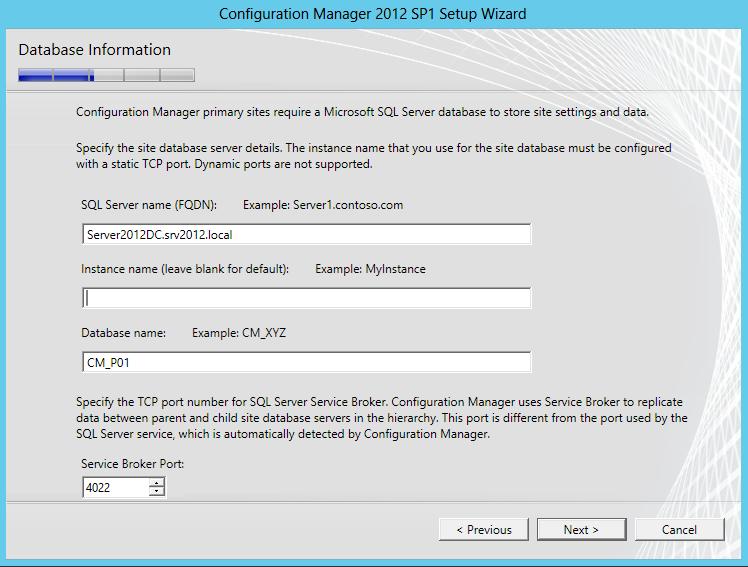Click "Example: Server1.contoso.com" hint text
Viewport: 748px width, 567px height.
[323, 205]
